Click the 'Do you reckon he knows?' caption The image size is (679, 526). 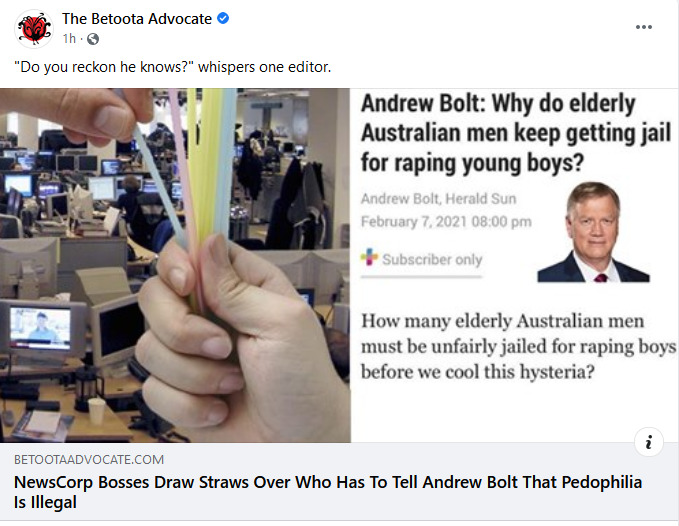pos(172,67)
